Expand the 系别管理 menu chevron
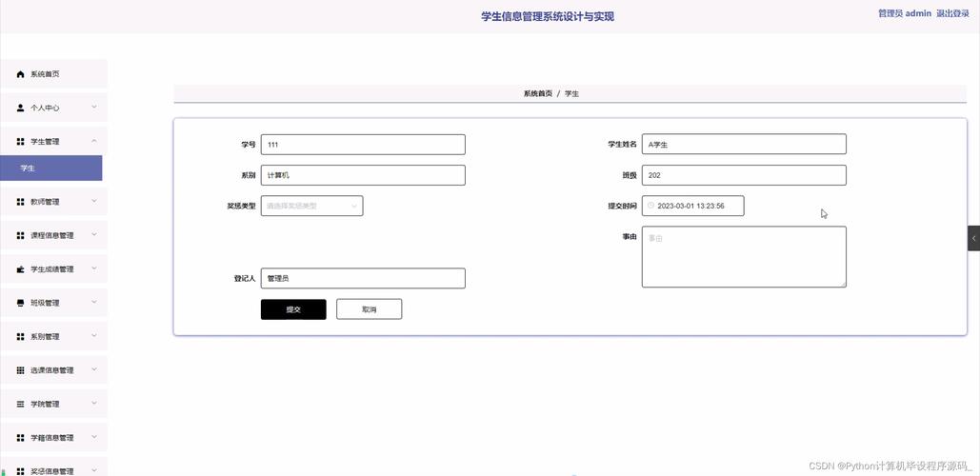Screen dimensions: 980x476 coord(94,336)
